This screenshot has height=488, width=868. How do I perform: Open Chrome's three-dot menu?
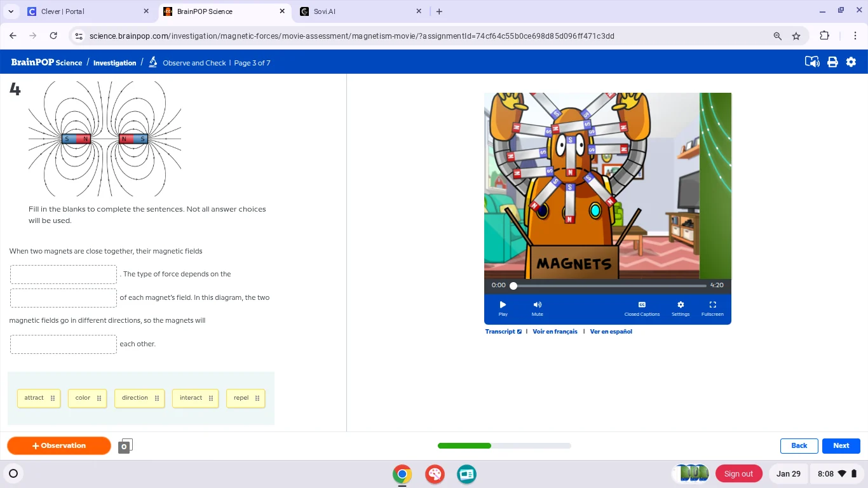[x=855, y=36]
